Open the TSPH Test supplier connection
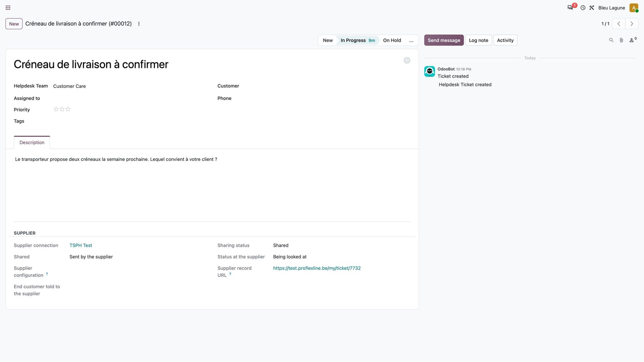This screenshot has height=362, width=644. pos(81,245)
